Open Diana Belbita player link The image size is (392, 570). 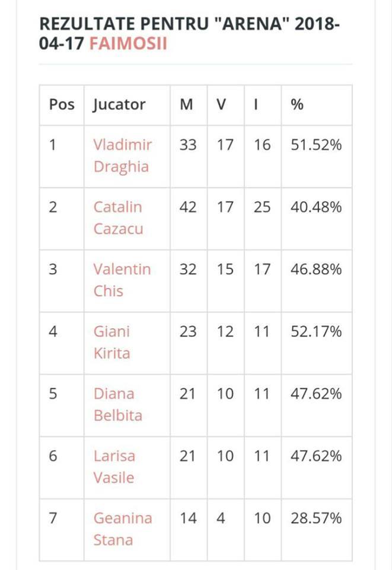tap(117, 404)
